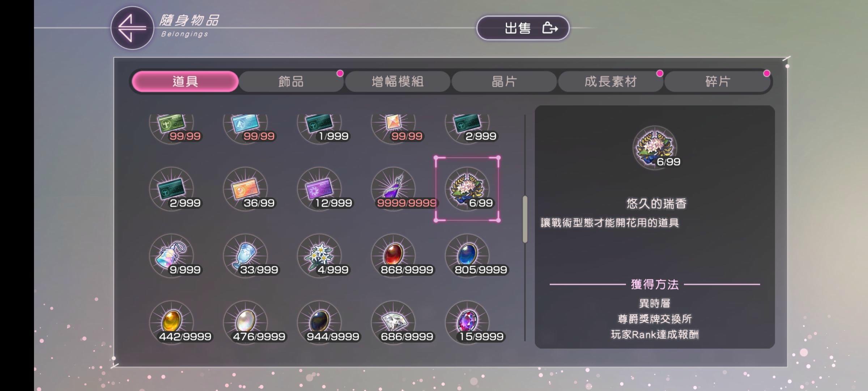The image size is (868, 391).
Task: Select the white flower bouquet 4/999
Action: click(x=320, y=256)
